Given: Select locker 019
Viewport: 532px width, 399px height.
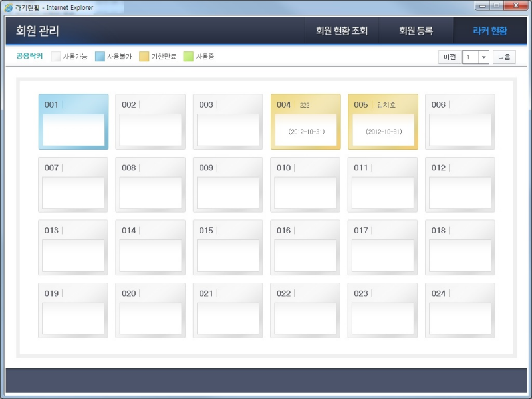Looking at the screenshot, I should (x=73, y=311).
